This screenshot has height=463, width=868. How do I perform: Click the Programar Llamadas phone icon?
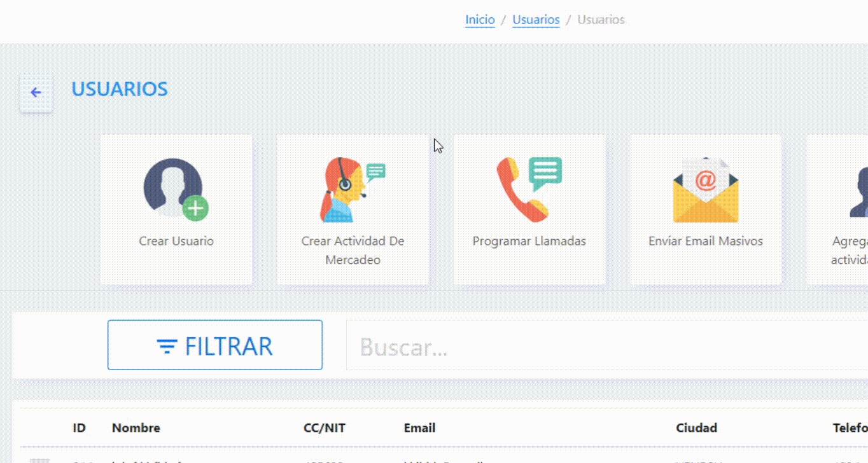(529, 190)
